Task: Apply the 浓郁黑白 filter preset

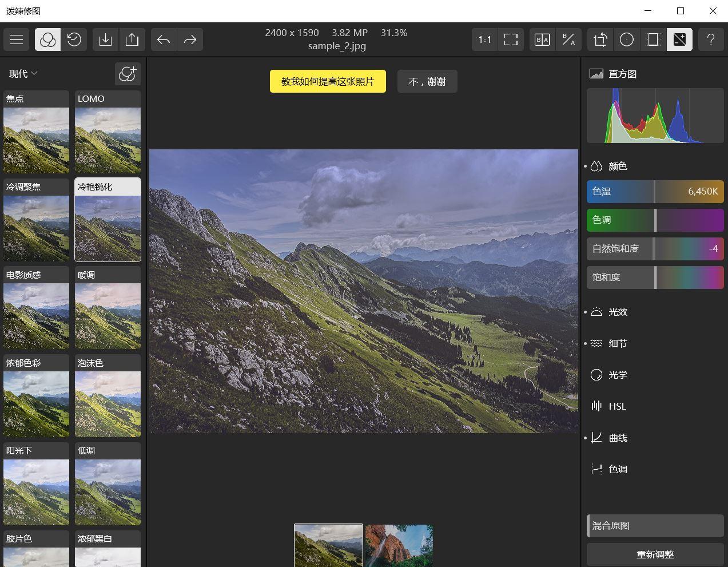Action: (108, 548)
